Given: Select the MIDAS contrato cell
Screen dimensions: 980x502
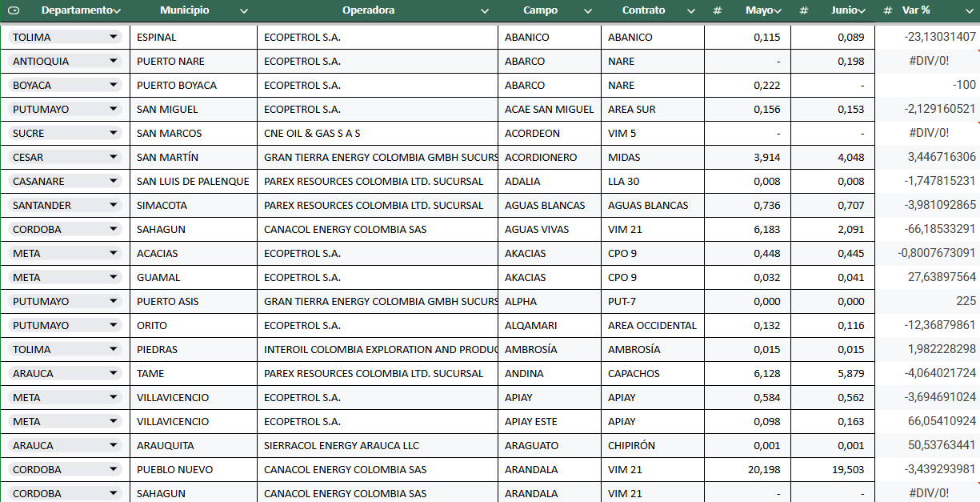Looking at the screenshot, I should [x=653, y=158].
